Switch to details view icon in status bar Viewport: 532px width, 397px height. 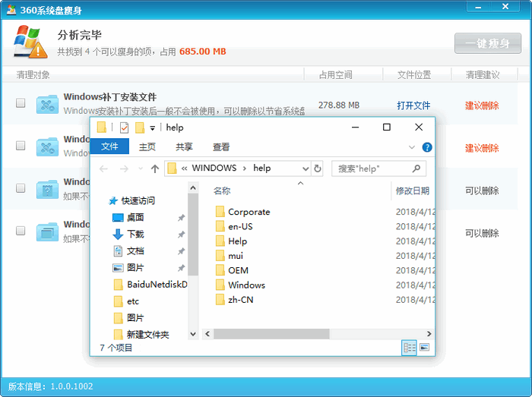coord(410,348)
